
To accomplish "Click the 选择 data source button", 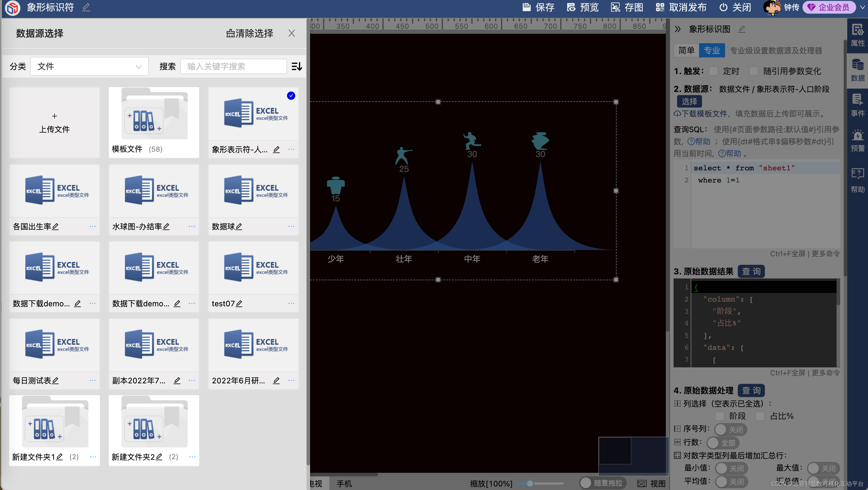I will pyautogui.click(x=690, y=101).
